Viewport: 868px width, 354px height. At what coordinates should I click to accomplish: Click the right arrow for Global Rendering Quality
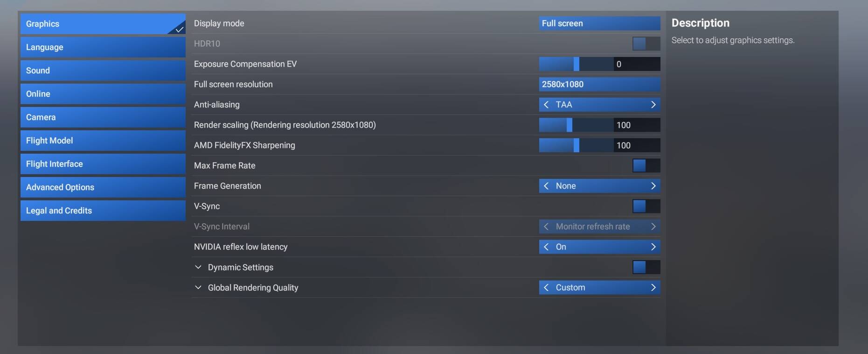[x=653, y=287]
